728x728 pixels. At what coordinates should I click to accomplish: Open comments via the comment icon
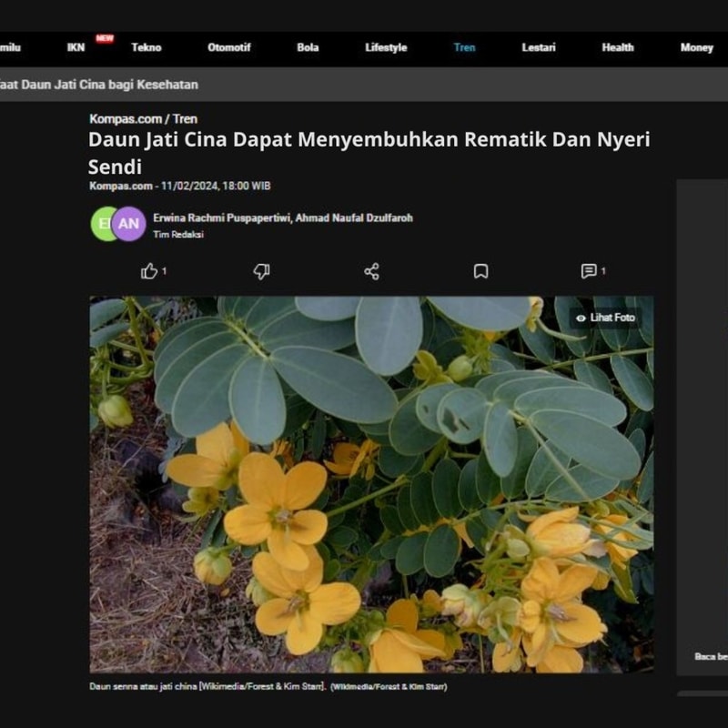coord(589,271)
